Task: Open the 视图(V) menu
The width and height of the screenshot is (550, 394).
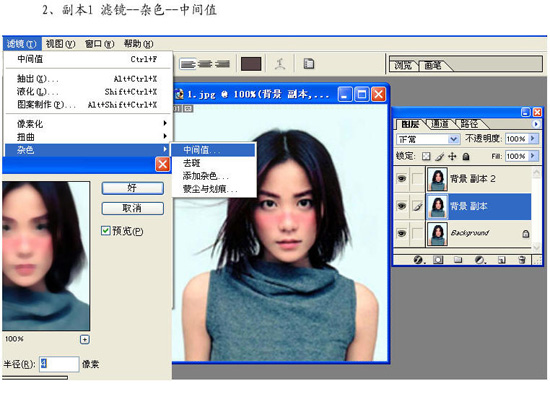Action: [x=60, y=44]
